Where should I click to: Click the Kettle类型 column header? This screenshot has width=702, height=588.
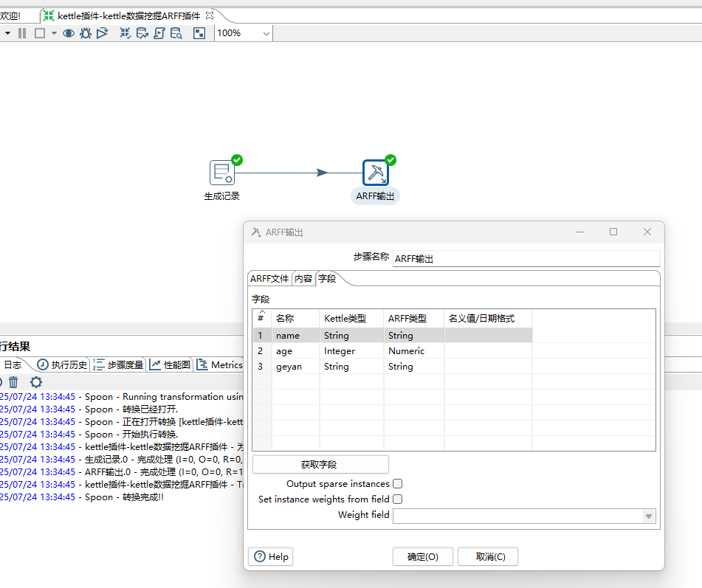click(351, 318)
